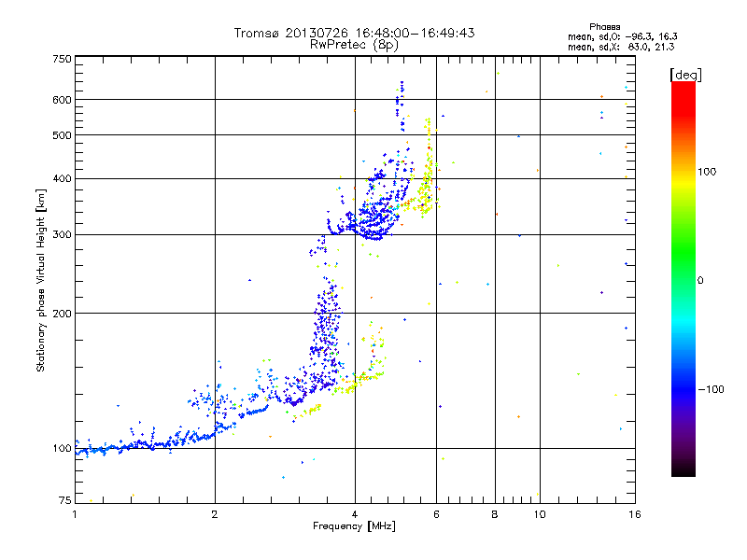
Task: Click the y-axis '300' tick label
Action: coord(62,235)
